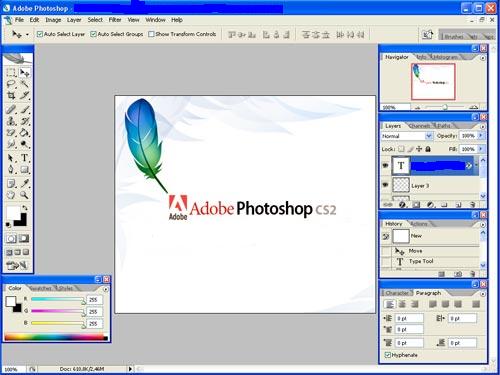Click the Navigator preview thumbnail
The height and width of the screenshot is (375, 500).
point(433,82)
